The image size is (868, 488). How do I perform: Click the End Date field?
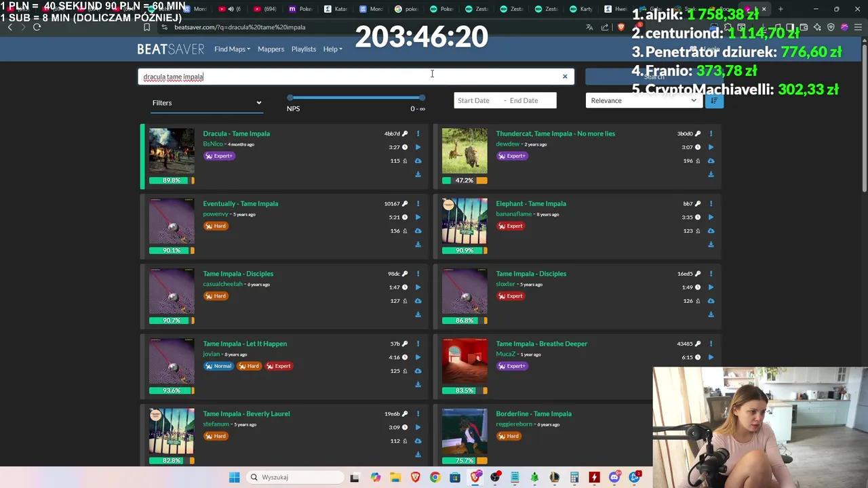pyautogui.click(x=530, y=100)
